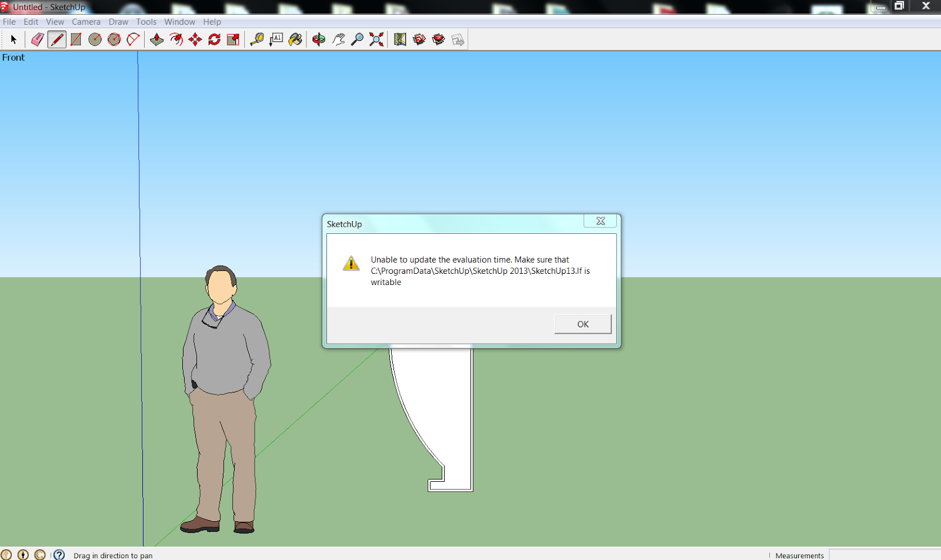This screenshot has width=941, height=560.
Task: Open the File menu
Action: click(9, 22)
